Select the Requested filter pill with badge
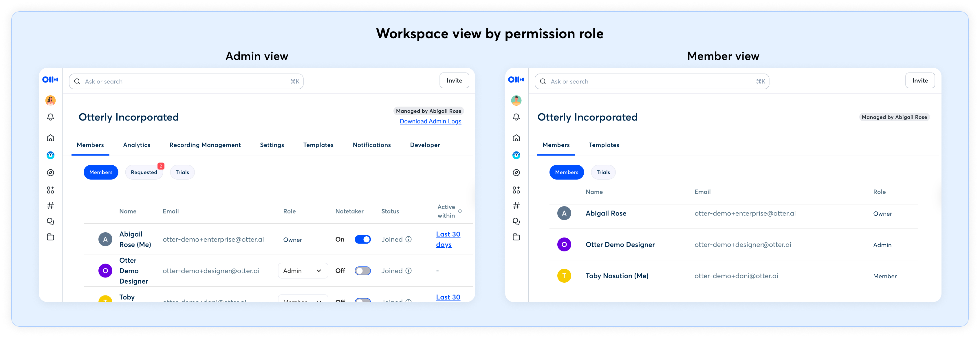The width and height of the screenshot is (980, 338). coord(144,172)
